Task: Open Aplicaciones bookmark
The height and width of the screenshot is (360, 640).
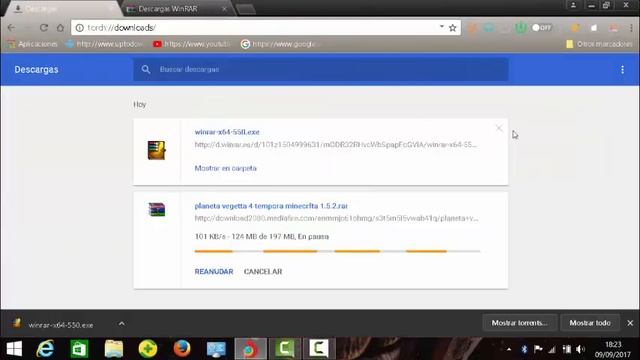Action: [33, 44]
